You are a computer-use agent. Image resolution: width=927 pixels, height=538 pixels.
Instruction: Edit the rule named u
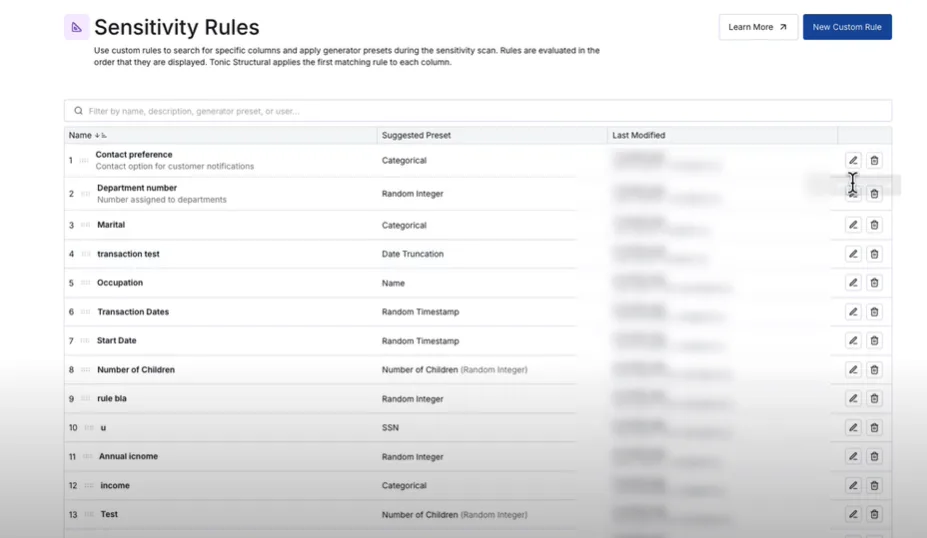[x=853, y=427]
